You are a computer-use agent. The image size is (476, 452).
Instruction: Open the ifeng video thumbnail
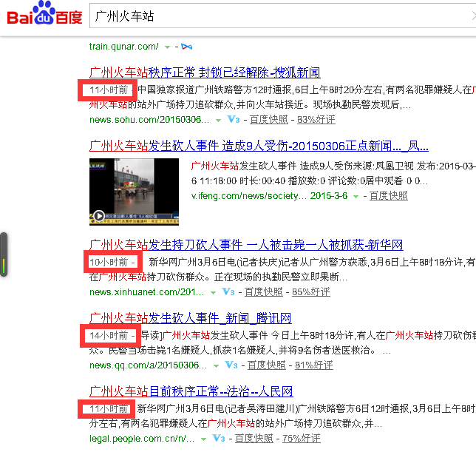(x=134, y=192)
